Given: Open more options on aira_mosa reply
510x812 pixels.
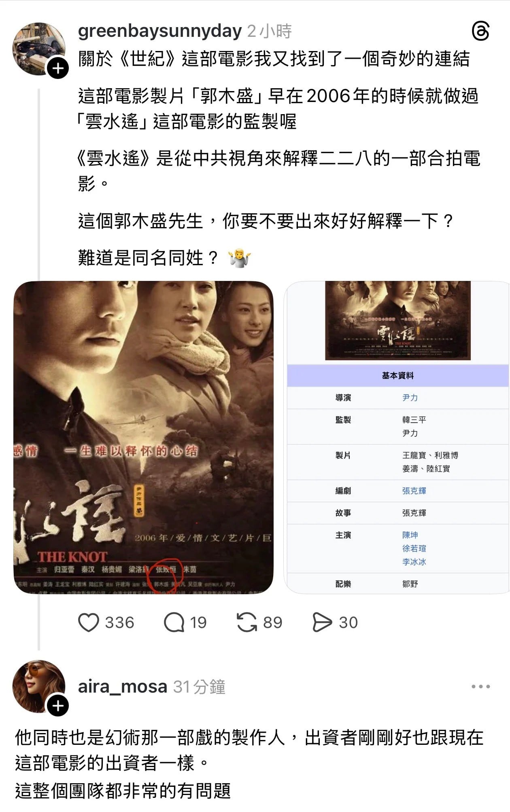Looking at the screenshot, I should click(480, 687).
